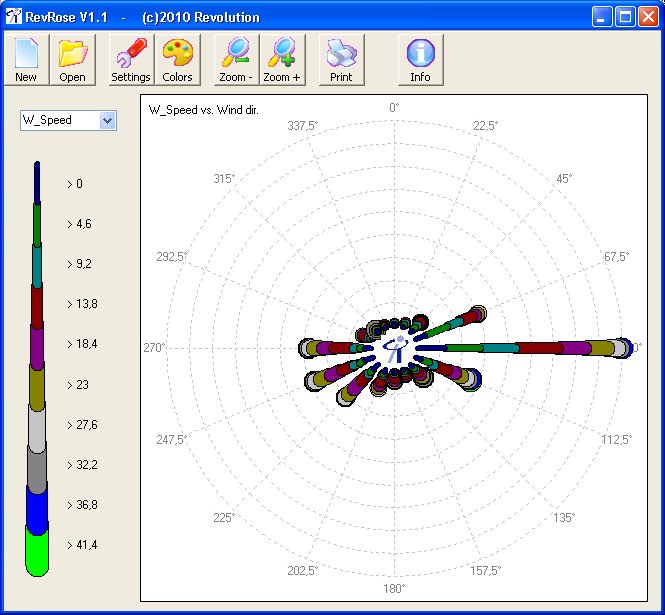Select blue > 36,8 legend color
This screenshot has width=665, height=615.
tap(37, 509)
